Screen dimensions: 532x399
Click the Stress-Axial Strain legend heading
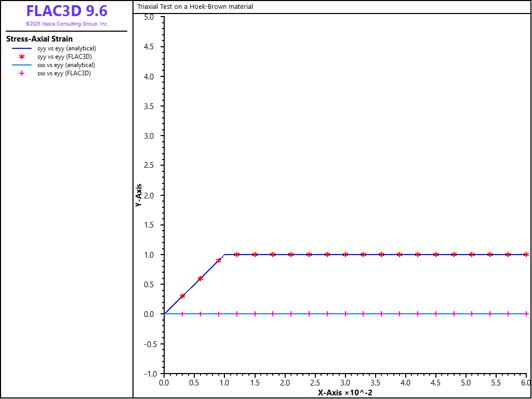(39, 39)
